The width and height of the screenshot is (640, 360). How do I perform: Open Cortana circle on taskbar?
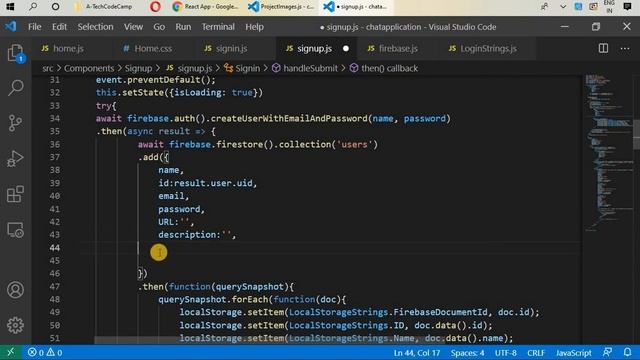(x=56, y=7)
